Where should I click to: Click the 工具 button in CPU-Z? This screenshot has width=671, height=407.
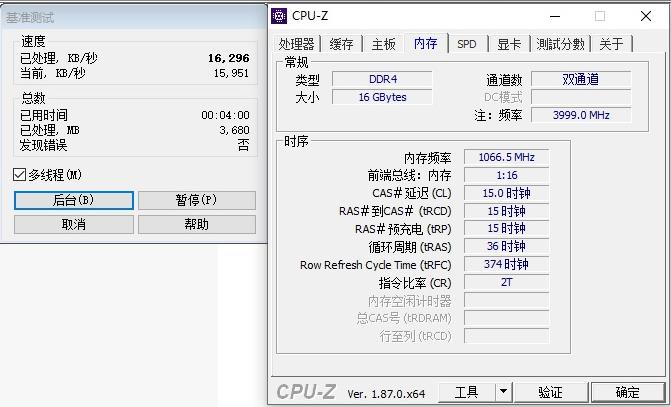(x=466, y=391)
